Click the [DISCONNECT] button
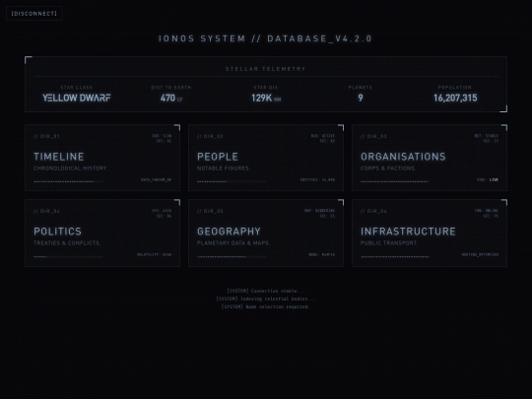 pyautogui.click(x=34, y=14)
